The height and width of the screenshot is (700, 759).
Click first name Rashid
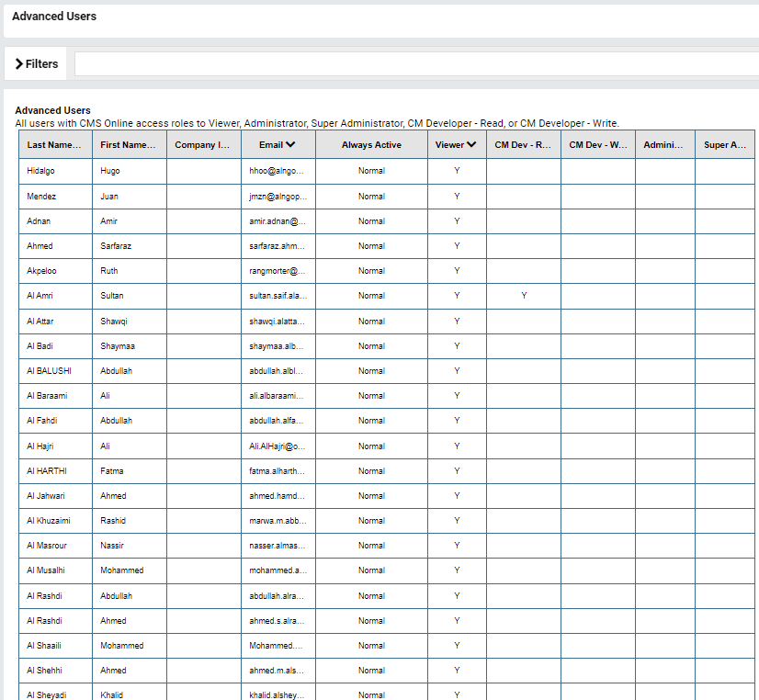[113, 521]
